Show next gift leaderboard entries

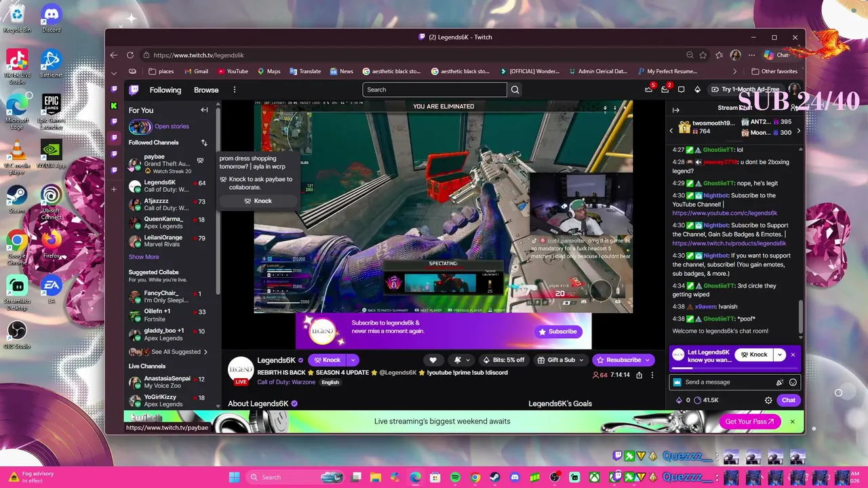tap(798, 131)
